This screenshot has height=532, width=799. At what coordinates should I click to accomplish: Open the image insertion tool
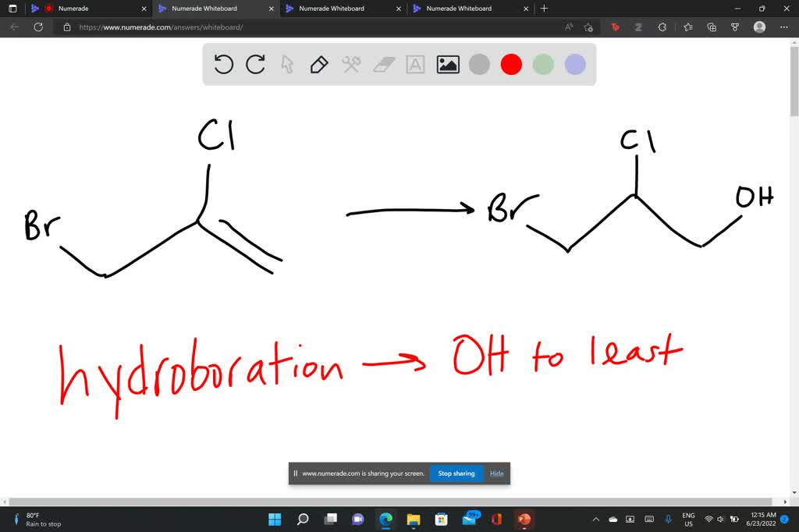(446, 65)
